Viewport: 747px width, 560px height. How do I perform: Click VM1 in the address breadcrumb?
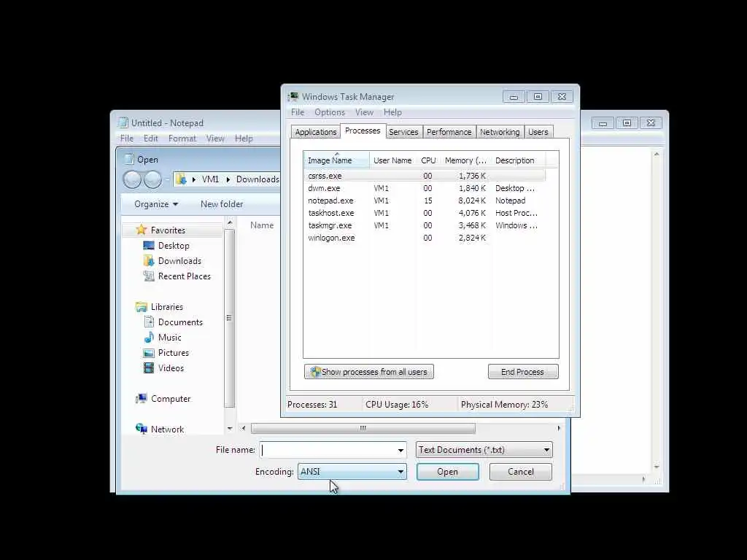(x=210, y=179)
